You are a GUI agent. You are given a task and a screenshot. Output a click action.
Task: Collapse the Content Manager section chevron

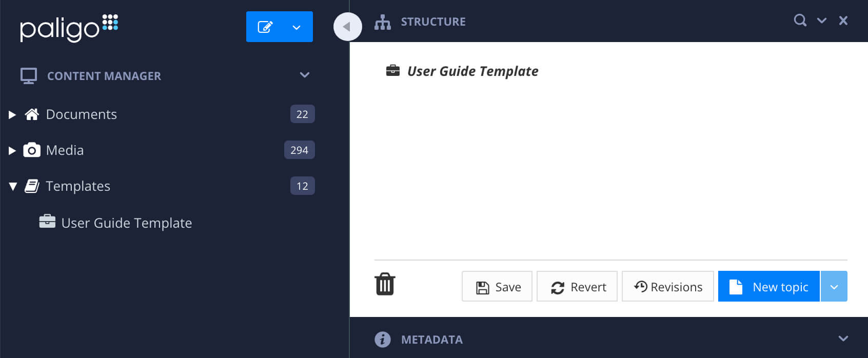305,75
